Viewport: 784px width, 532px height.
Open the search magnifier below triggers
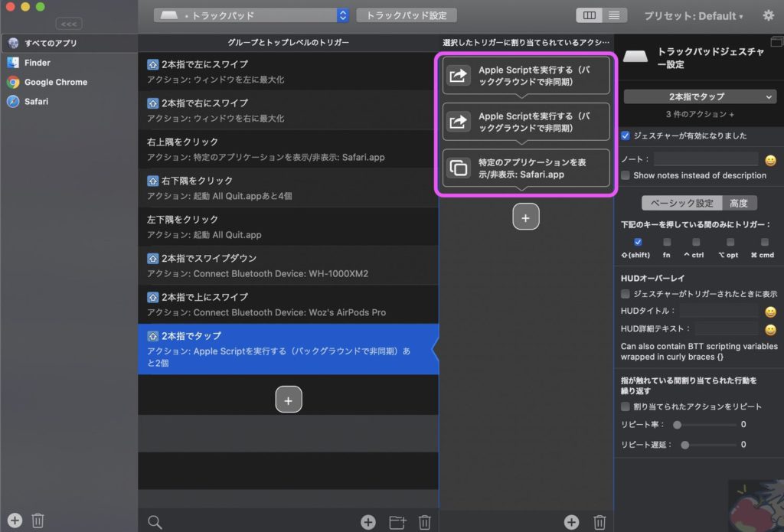[x=155, y=521]
